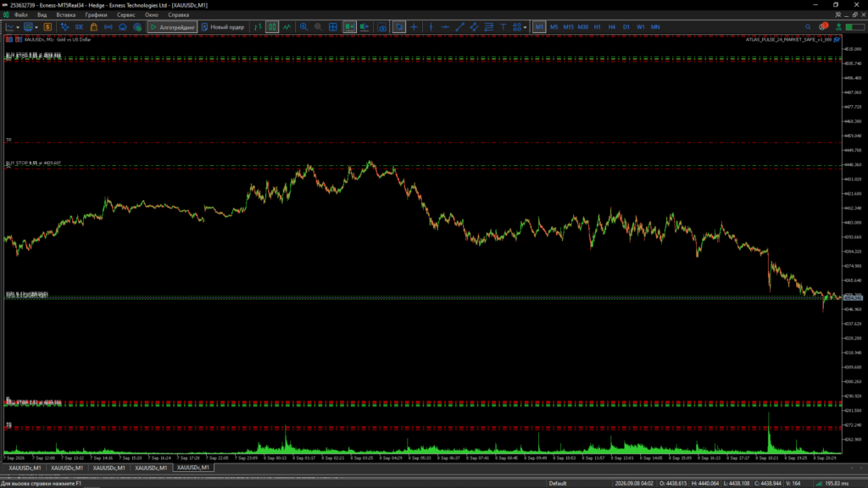The image size is (868, 488).
Task: Switch to the H1 timeframe
Action: 598,27
